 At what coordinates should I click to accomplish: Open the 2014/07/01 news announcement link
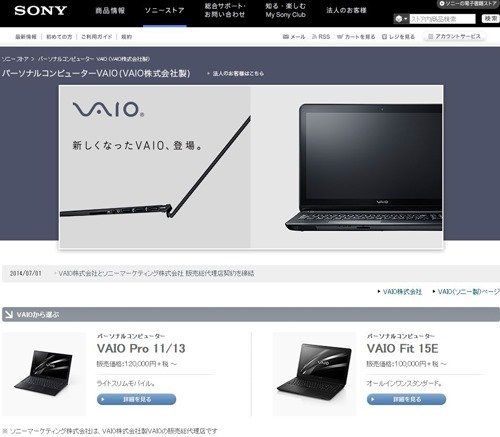tap(156, 273)
